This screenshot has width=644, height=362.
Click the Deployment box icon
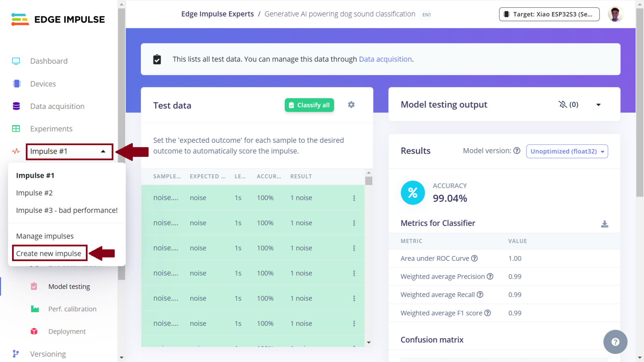(34, 331)
